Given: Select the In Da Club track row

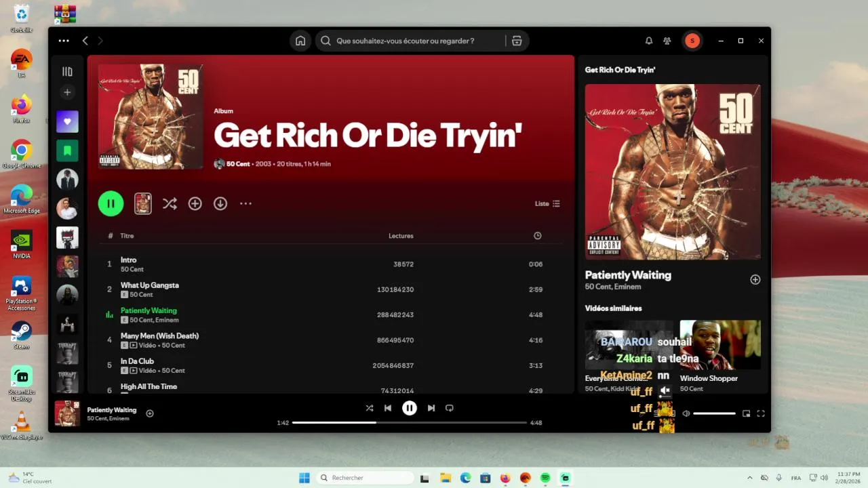Looking at the screenshot, I should coord(331,365).
